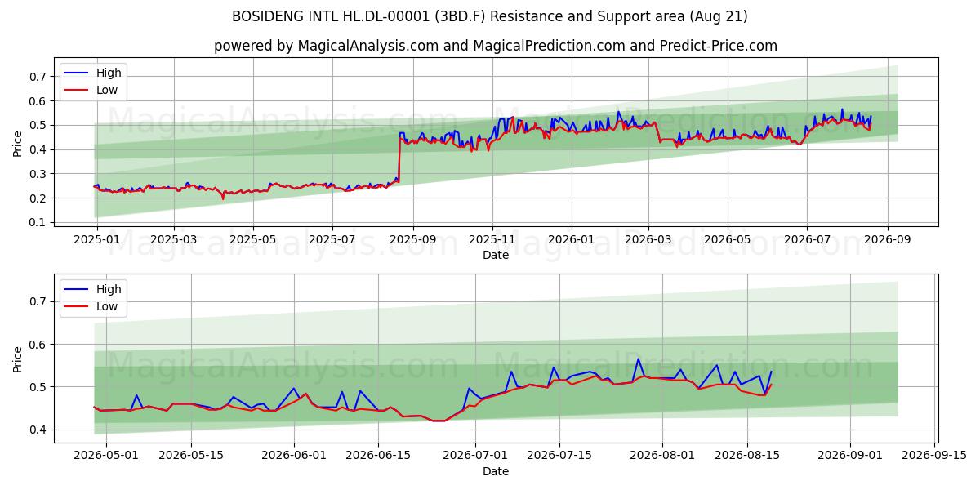The image size is (980, 490).
Task: Click the 'Price' y-axis label of top chart
Action: (x=18, y=143)
